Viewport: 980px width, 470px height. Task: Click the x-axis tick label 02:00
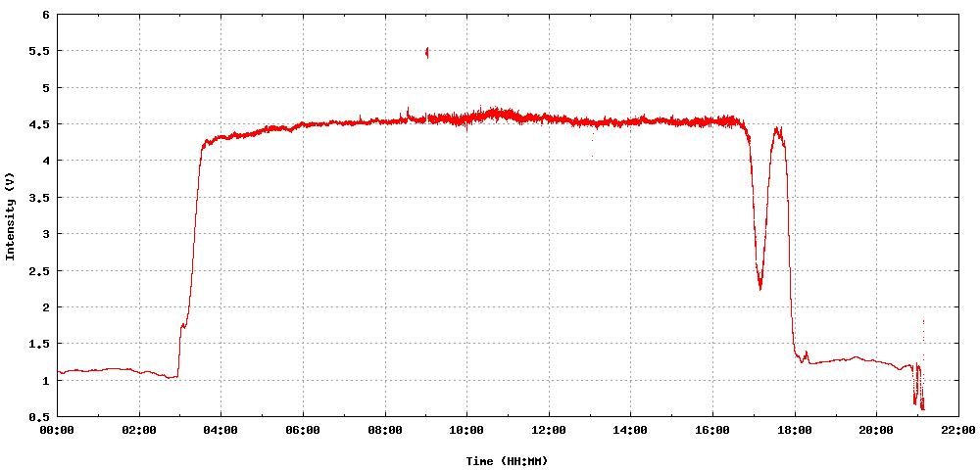(139, 431)
